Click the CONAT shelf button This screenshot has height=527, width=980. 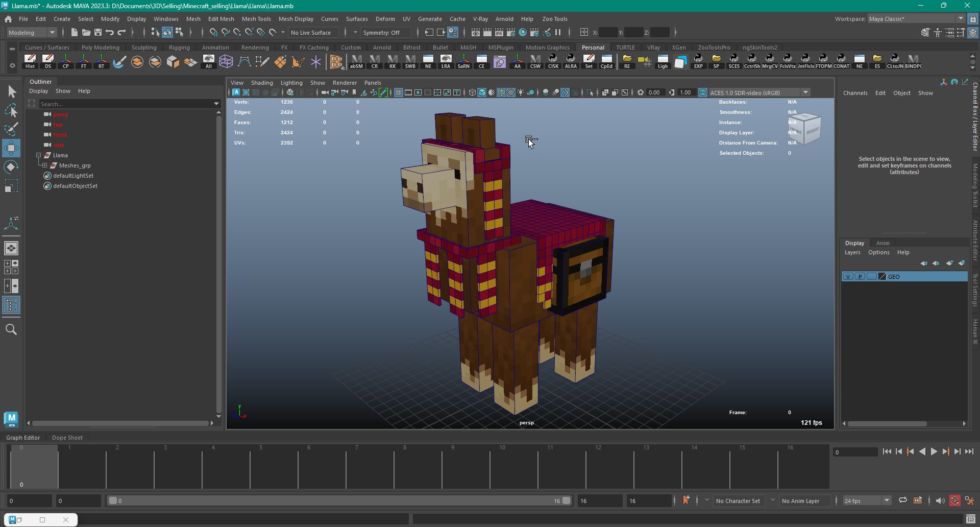[x=841, y=61]
